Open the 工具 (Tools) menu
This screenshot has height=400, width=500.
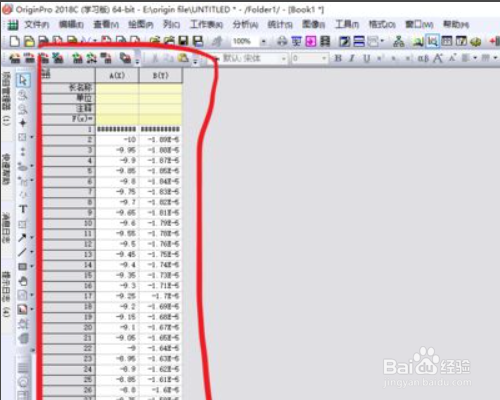[347, 24]
